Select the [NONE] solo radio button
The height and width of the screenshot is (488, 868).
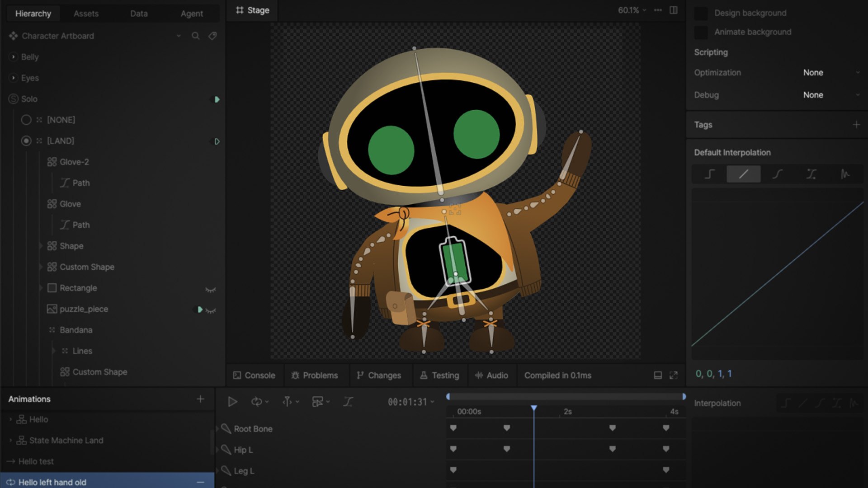point(26,120)
